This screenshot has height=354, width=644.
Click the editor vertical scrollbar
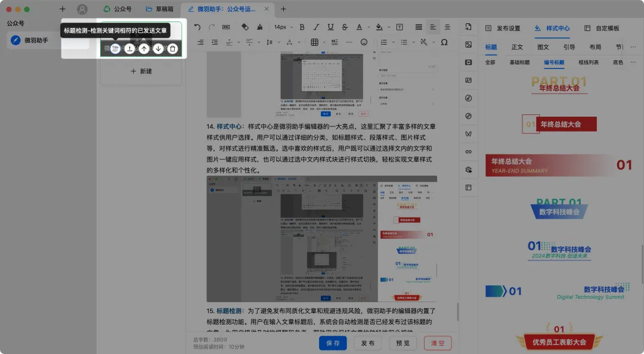coord(458,312)
